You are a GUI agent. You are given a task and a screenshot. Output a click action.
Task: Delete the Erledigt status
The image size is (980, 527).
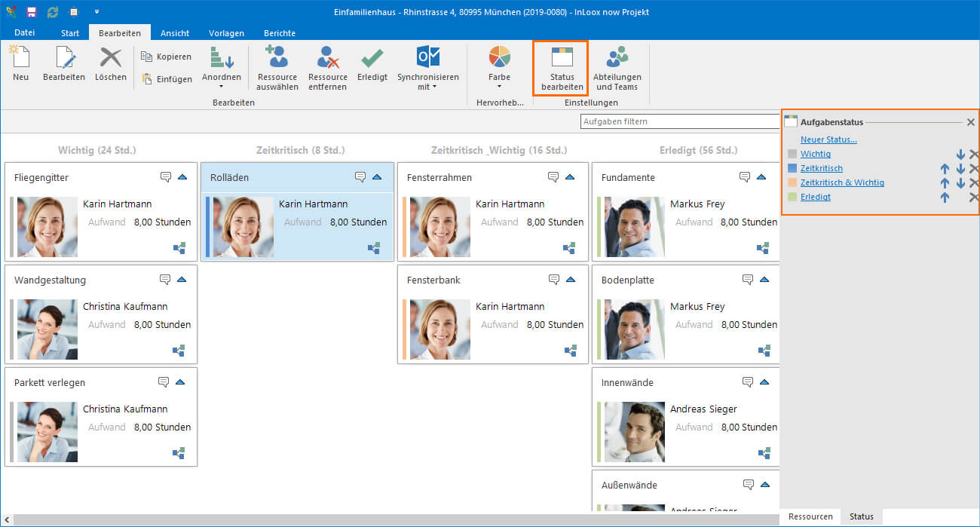pos(974,198)
